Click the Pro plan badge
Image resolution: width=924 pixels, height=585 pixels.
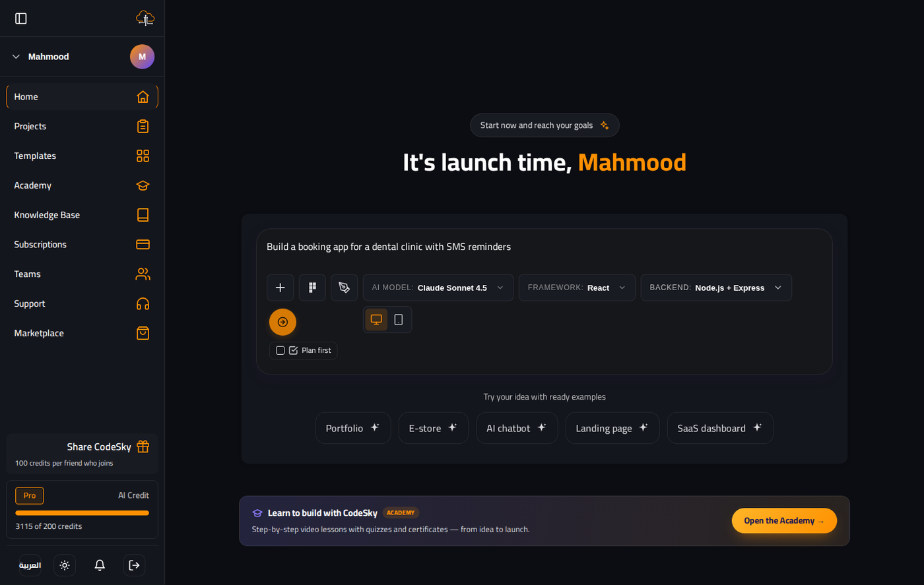point(30,495)
